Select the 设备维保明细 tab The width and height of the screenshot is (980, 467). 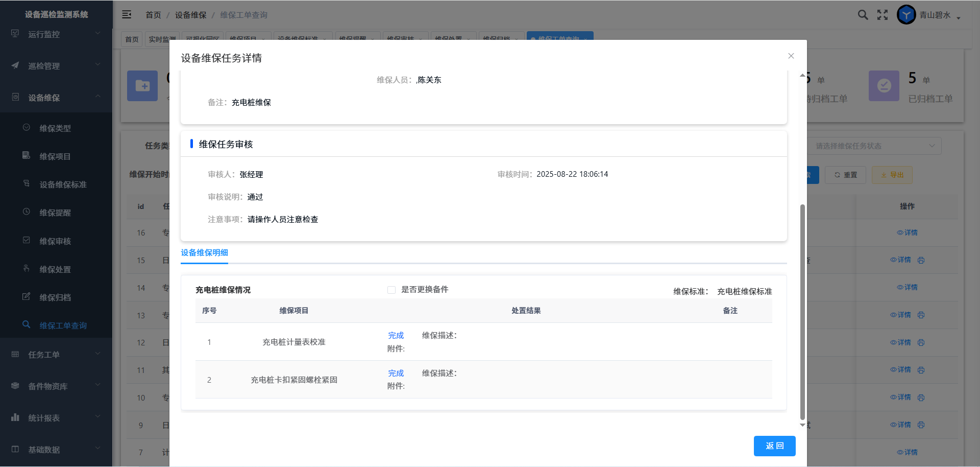pyautogui.click(x=204, y=253)
